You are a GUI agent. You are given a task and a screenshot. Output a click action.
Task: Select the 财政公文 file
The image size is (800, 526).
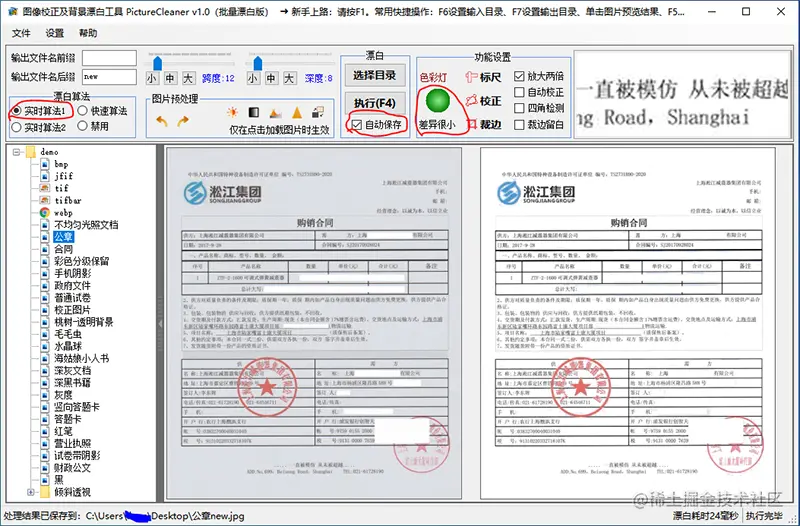[72, 468]
